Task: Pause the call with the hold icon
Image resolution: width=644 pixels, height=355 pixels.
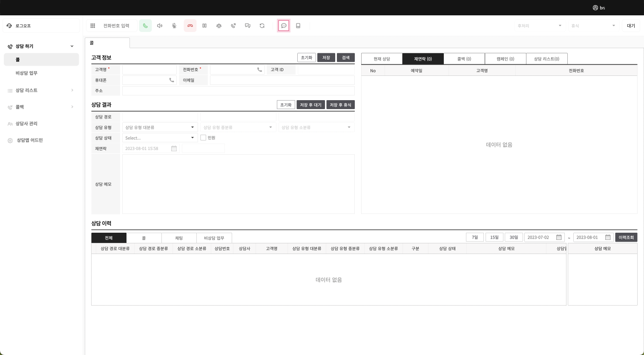Action: 204,26
